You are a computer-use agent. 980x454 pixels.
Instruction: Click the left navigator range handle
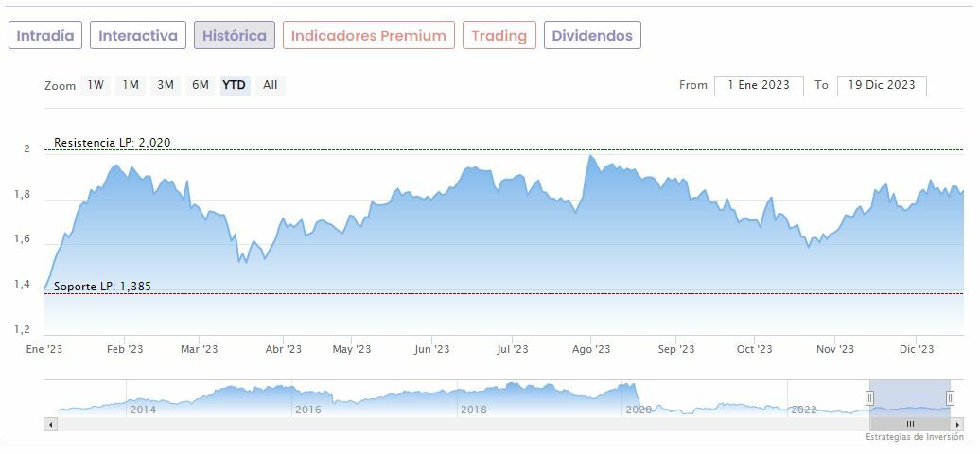click(869, 398)
